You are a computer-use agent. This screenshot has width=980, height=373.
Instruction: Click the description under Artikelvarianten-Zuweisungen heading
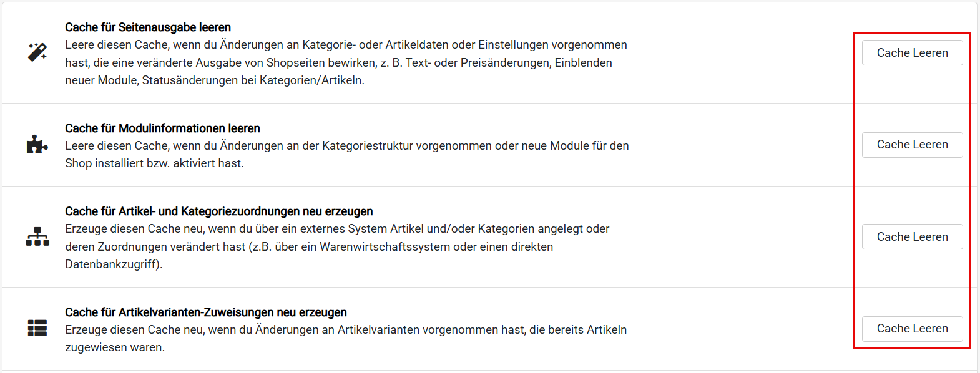[346, 338]
